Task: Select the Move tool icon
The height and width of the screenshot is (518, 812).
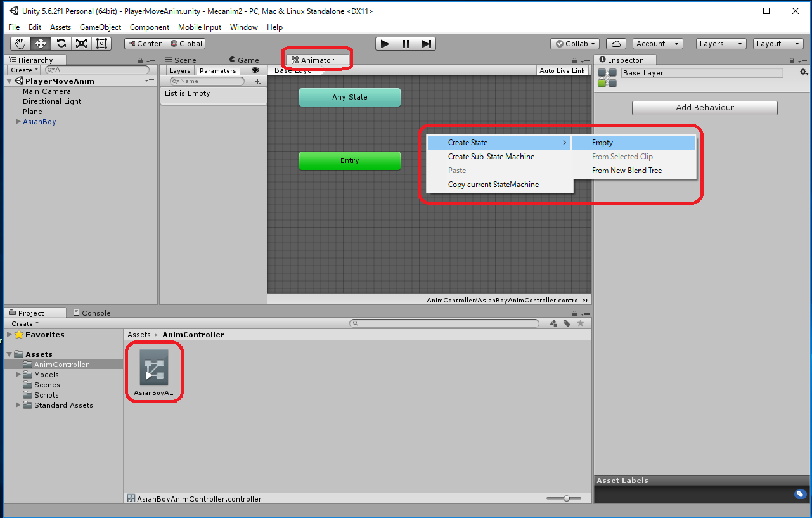Action: pos(41,44)
